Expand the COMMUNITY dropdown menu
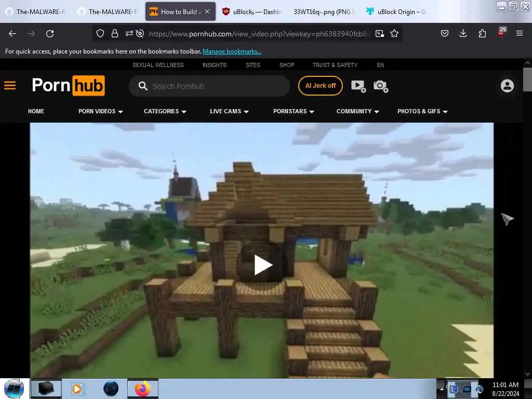 357,111
